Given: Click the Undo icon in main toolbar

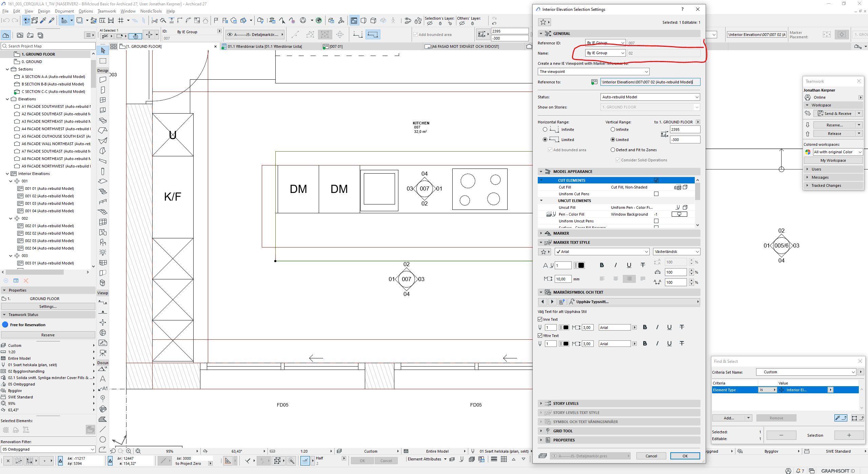Looking at the screenshot, I should [6, 21].
